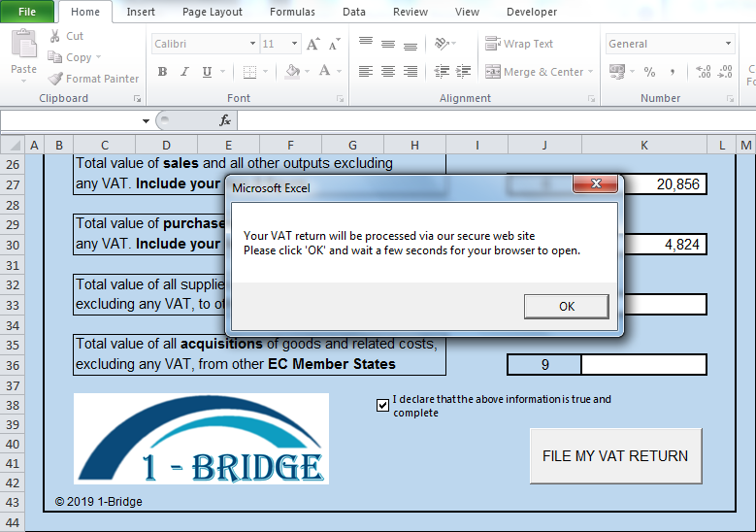The height and width of the screenshot is (532, 756).
Task: Click the formula bar input
Action: pos(496,120)
